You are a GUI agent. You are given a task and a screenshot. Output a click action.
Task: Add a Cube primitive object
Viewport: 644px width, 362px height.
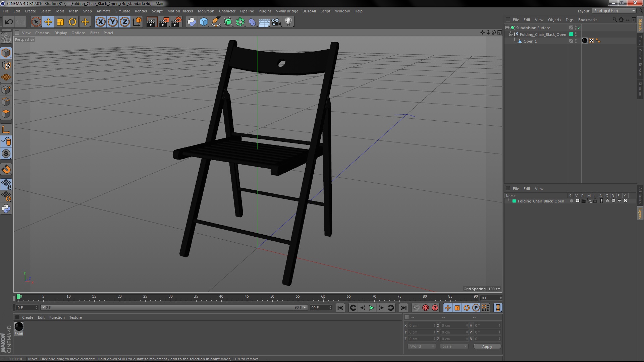(x=204, y=22)
